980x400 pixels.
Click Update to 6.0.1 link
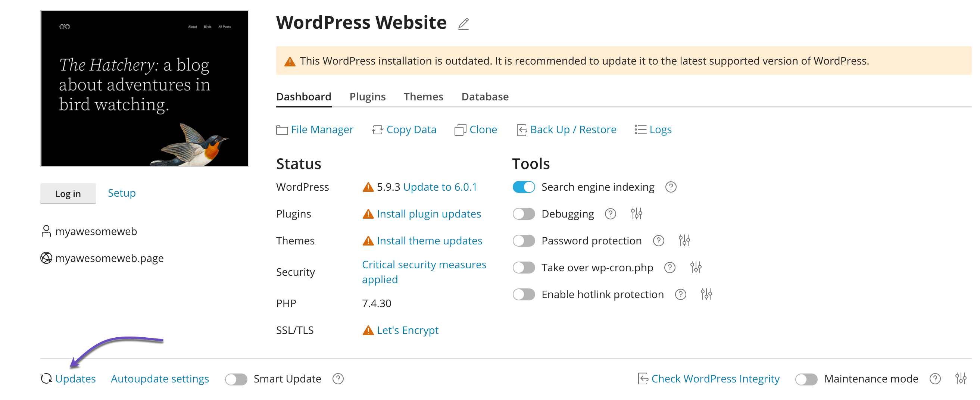click(440, 187)
